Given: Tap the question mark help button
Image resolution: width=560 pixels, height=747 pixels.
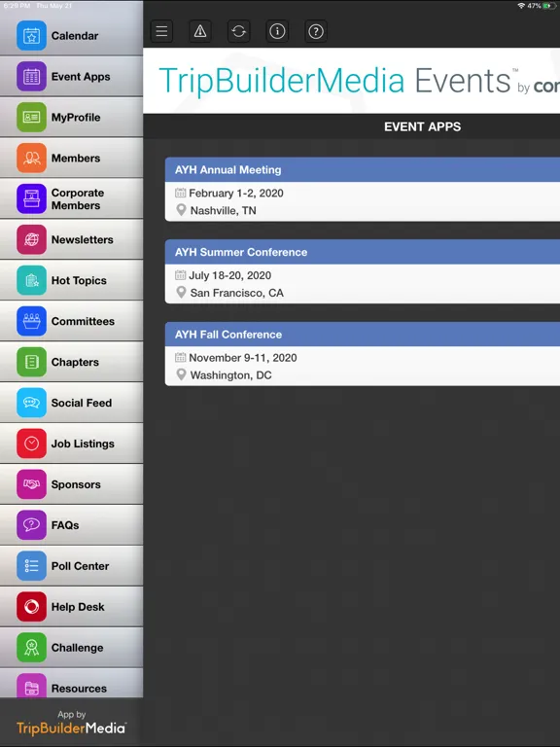Looking at the screenshot, I should point(316,31).
